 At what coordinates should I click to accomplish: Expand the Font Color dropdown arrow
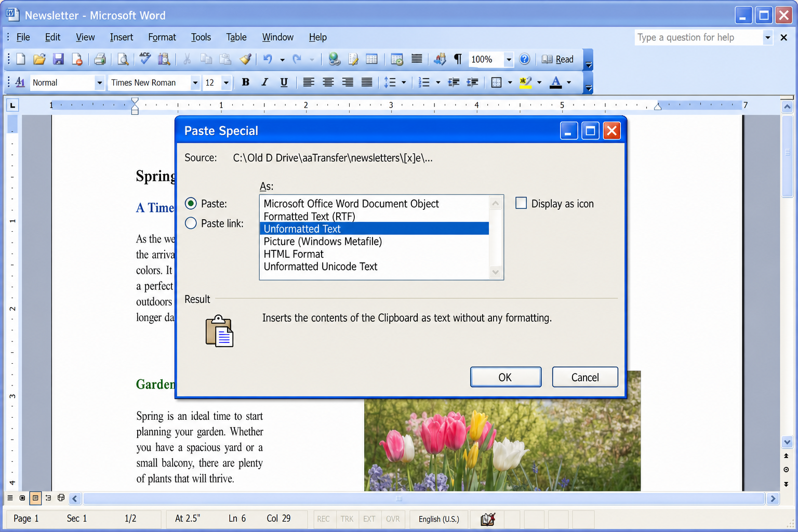569,82
